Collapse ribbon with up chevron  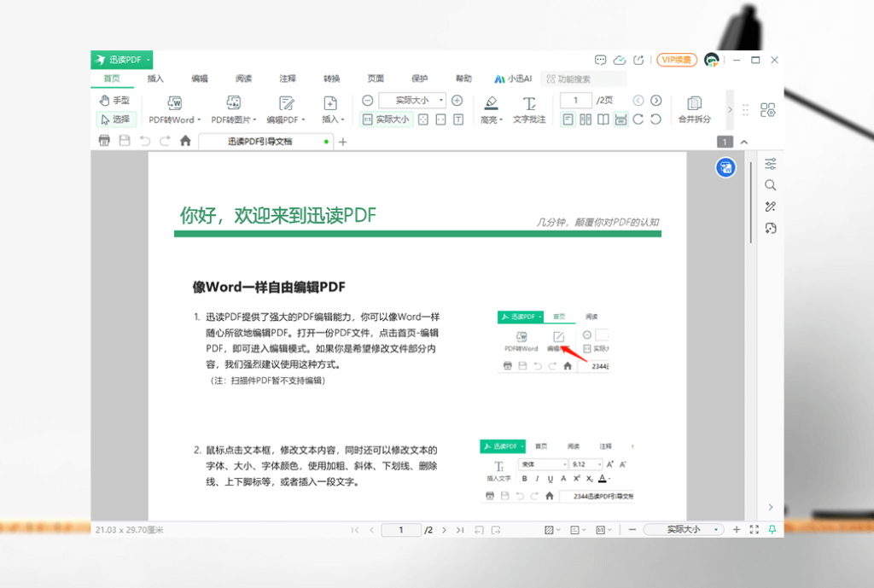(x=744, y=143)
